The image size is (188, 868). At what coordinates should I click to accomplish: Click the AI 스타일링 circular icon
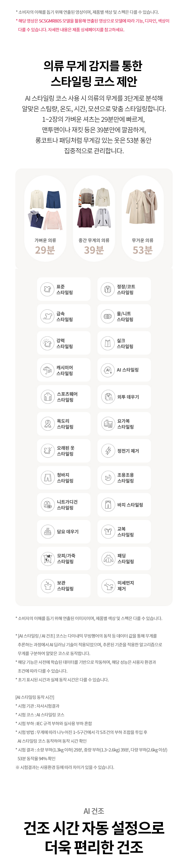108,370
